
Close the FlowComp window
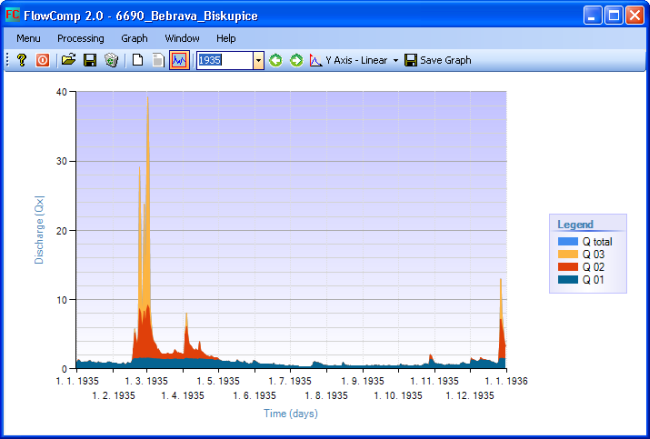pos(635,15)
